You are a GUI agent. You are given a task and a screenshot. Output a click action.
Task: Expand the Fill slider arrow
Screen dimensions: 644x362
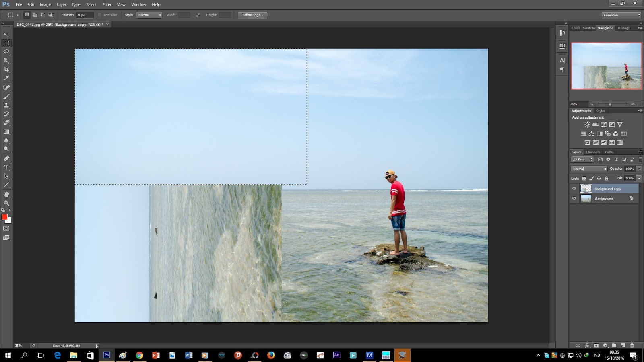click(x=639, y=178)
